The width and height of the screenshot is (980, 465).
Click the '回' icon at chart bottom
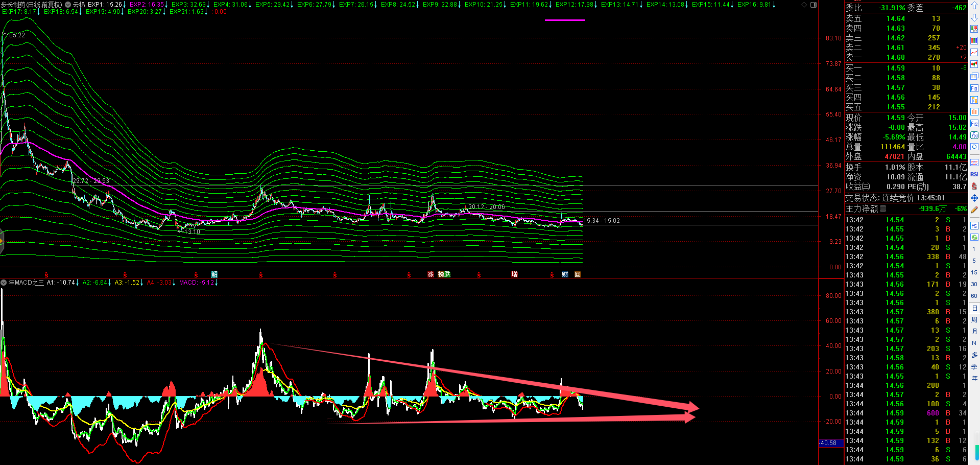coord(578,274)
